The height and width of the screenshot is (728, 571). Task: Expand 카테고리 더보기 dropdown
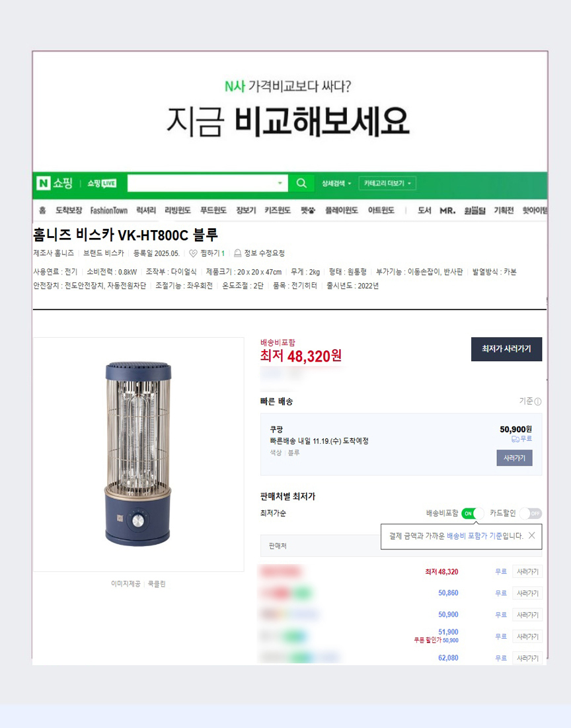[x=387, y=183]
